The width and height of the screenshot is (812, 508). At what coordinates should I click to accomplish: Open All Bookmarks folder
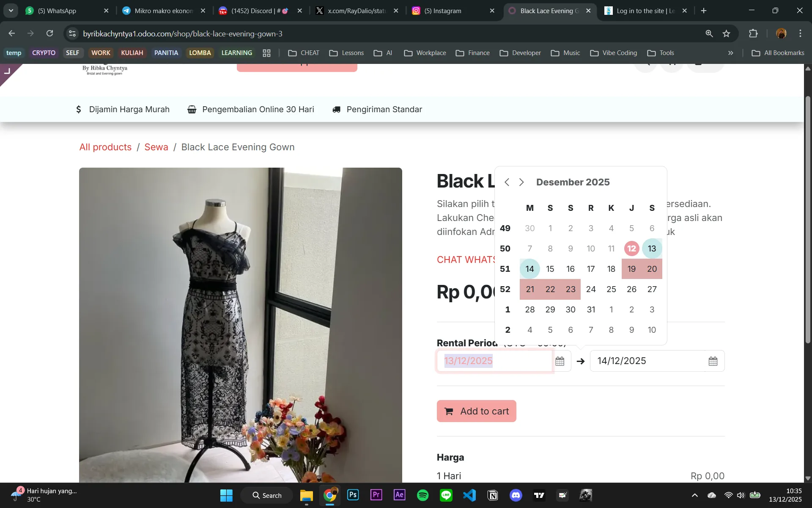tap(778, 53)
